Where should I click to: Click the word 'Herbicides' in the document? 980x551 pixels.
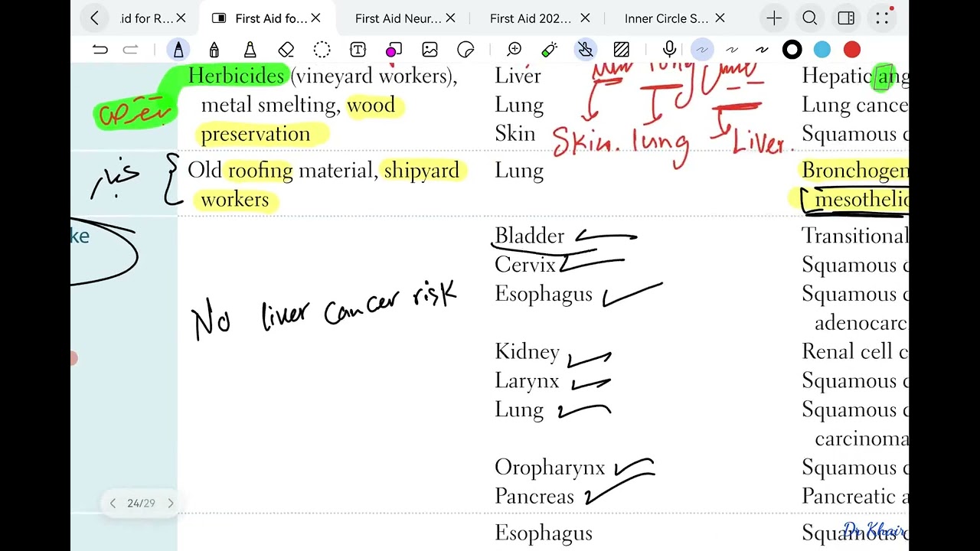pos(236,76)
